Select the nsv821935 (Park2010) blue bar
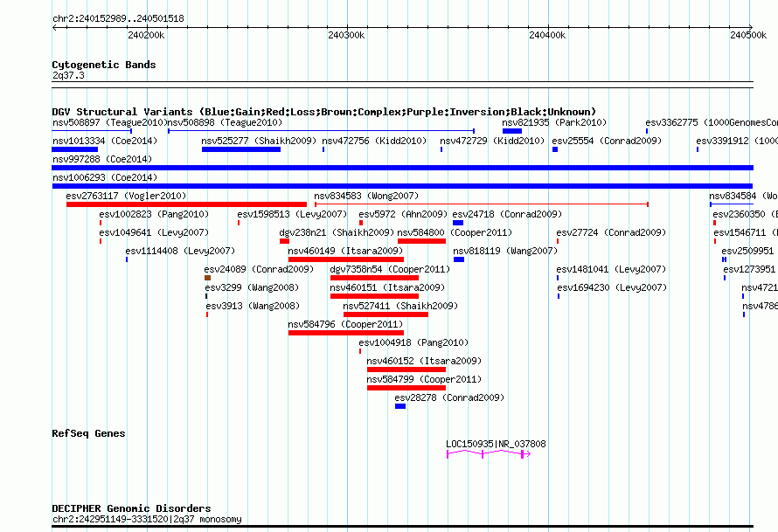The height and width of the screenshot is (532, 778). [x=512, y=131]
